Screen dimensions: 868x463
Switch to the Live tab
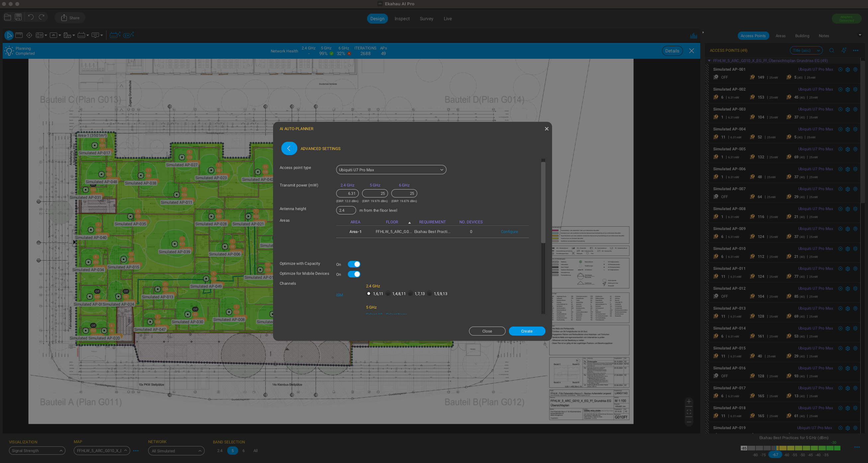[x=447, y=19]
